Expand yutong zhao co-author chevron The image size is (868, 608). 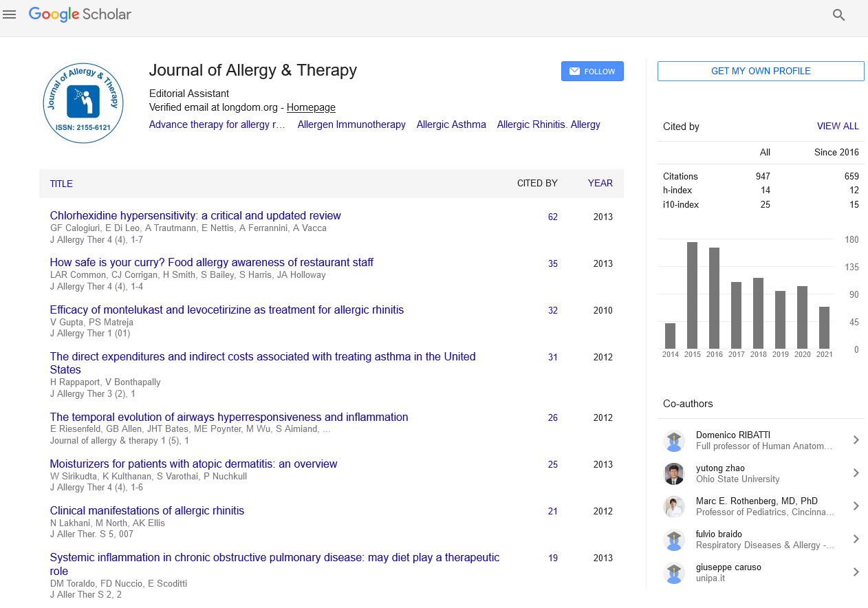(x=856, y=473)
